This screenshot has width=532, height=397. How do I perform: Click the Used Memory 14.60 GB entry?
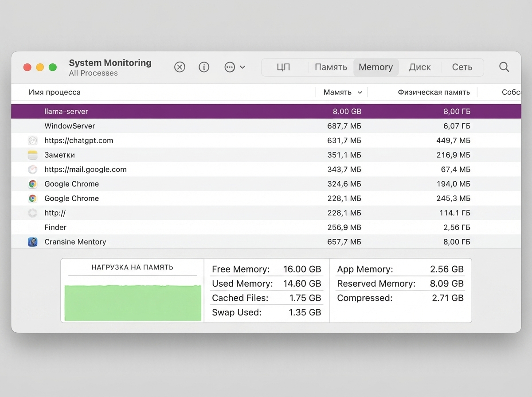tap(266, 284)
